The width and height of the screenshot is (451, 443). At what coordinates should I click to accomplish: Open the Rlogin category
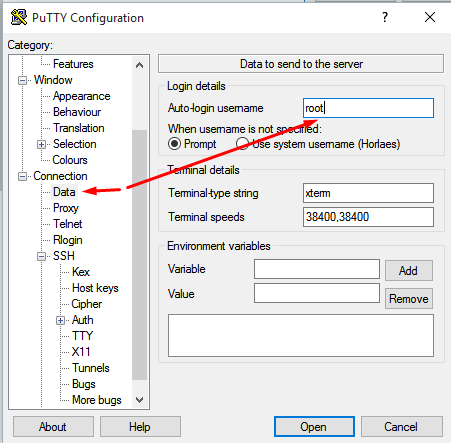68,240
